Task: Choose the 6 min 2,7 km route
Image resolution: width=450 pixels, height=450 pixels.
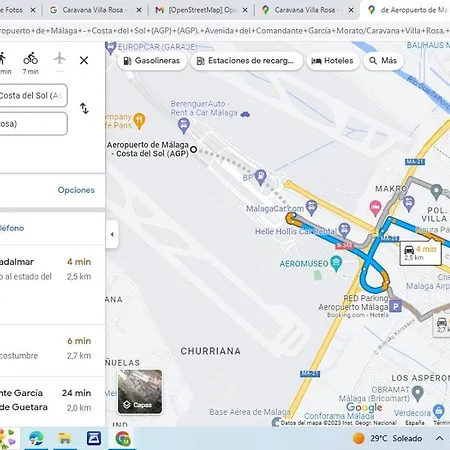Action: pos(52,351)
